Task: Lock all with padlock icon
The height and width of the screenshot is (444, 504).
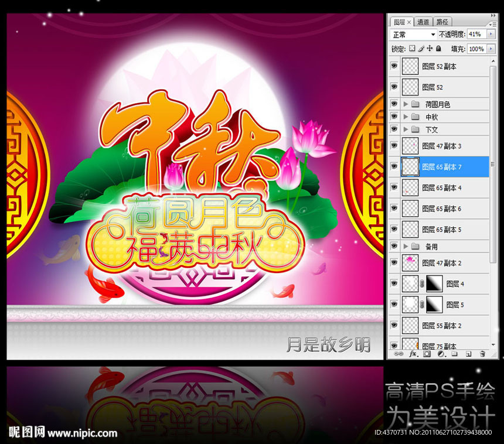Action: click(438, 49)
